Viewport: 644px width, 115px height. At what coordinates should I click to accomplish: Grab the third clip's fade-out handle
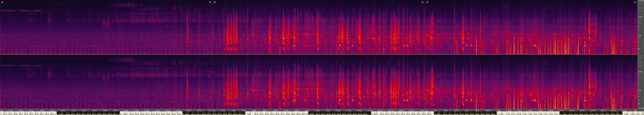point(635,2)
